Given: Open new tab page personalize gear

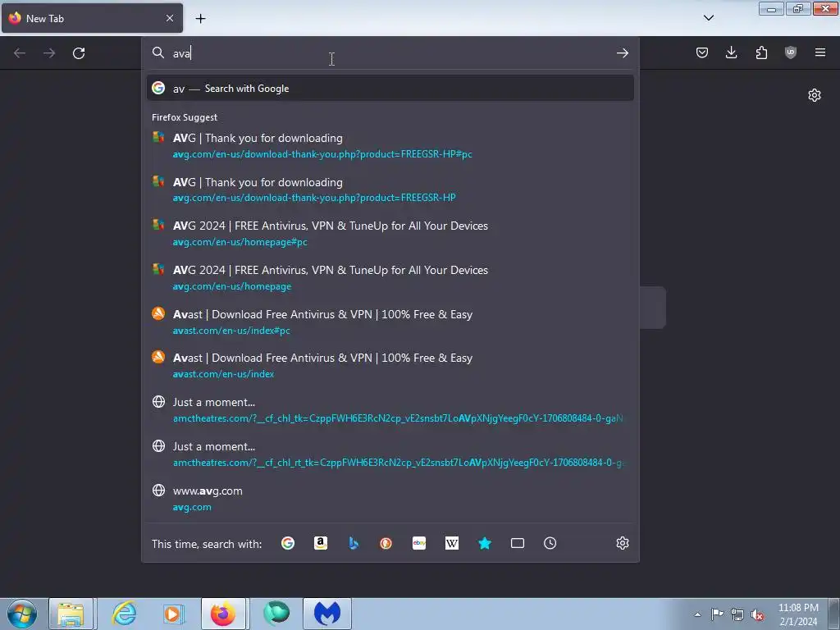Looking at the screenshot, I should [x=815, y=95].
